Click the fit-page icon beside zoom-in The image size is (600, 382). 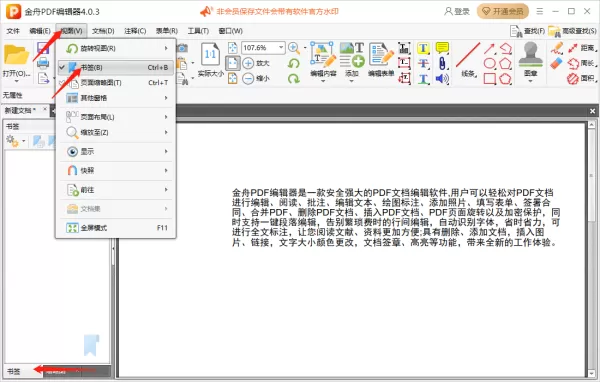(x=233, y=63)
